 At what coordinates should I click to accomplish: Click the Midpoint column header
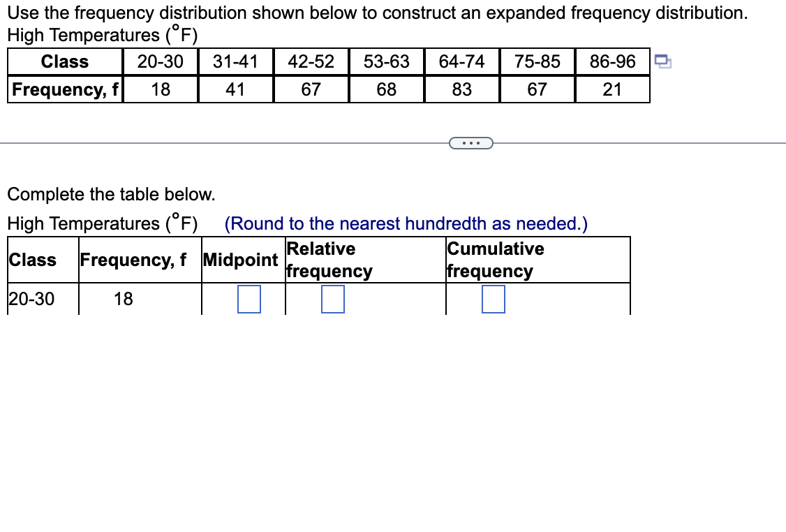coord(242,260)
